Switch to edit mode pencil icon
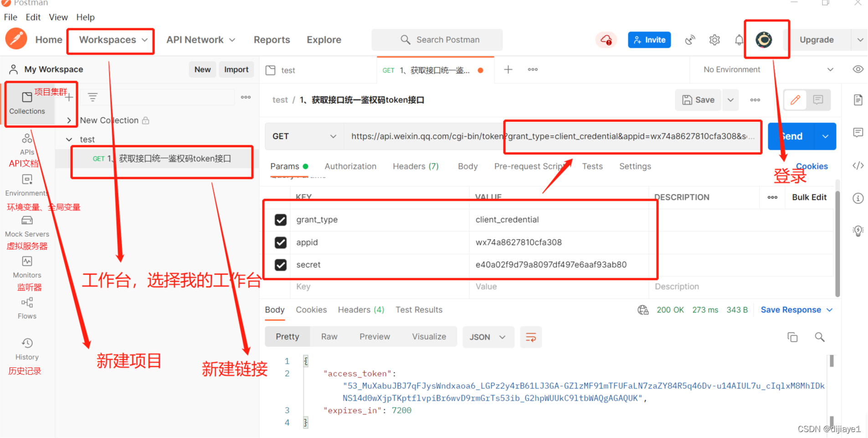Image resolution: width=868 pixels, height=438 pixels. 795,100
